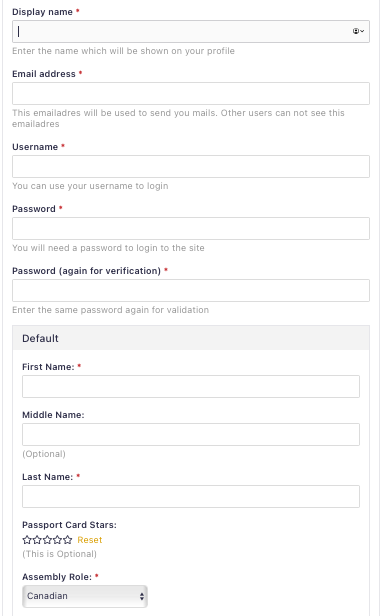The height and width of the screenshot is (616, 384).
Task: Choose the third Passport Card star
Action: (47, 540)
